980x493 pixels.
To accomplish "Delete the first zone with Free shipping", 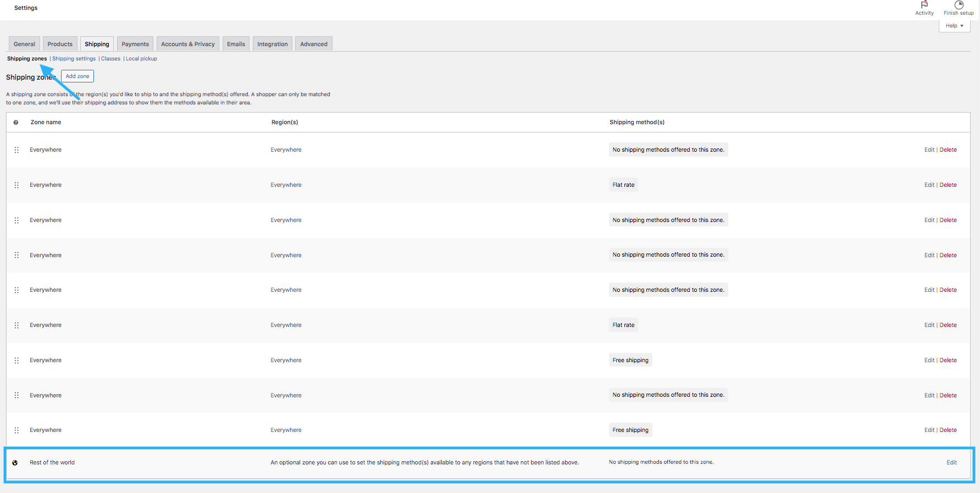I will 948,361.
